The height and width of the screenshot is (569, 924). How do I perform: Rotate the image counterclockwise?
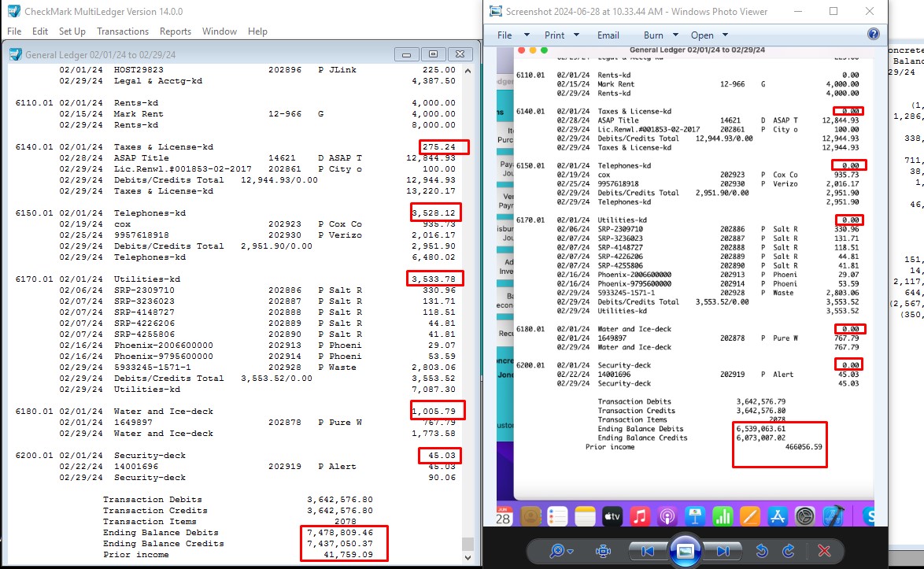coord(762,551)
